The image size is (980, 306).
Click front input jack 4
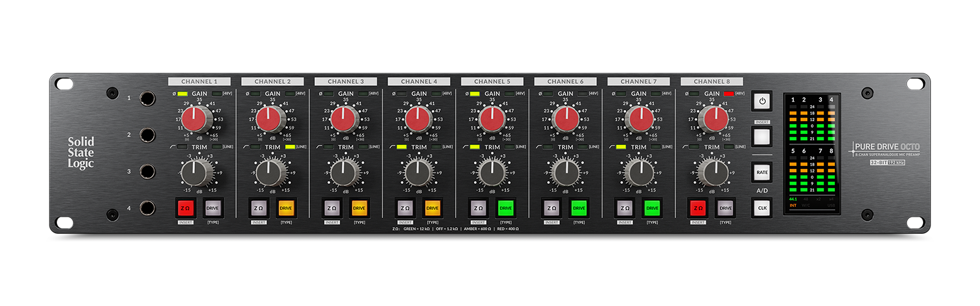[x=147, y=208]
